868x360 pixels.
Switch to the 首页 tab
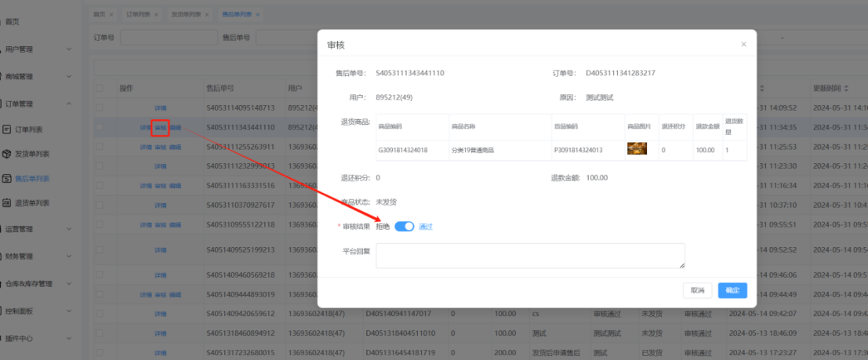99,14
